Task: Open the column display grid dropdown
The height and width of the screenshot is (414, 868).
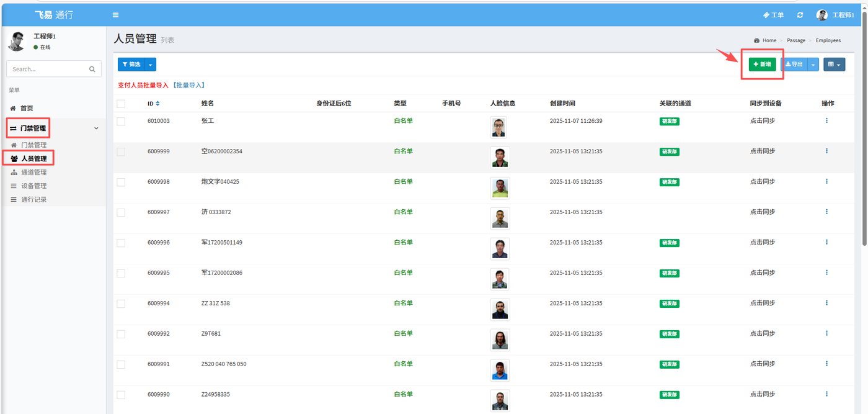Action: (x=834, y=64)
